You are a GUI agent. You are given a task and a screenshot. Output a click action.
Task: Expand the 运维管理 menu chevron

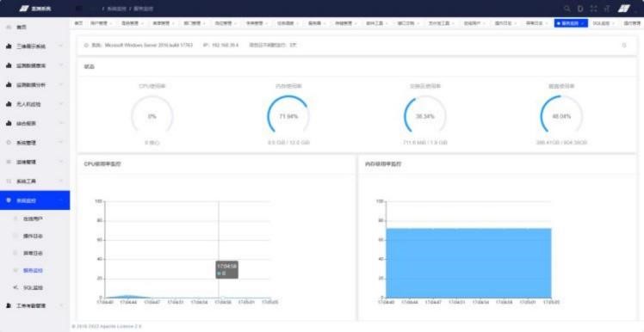click(61, 162)
